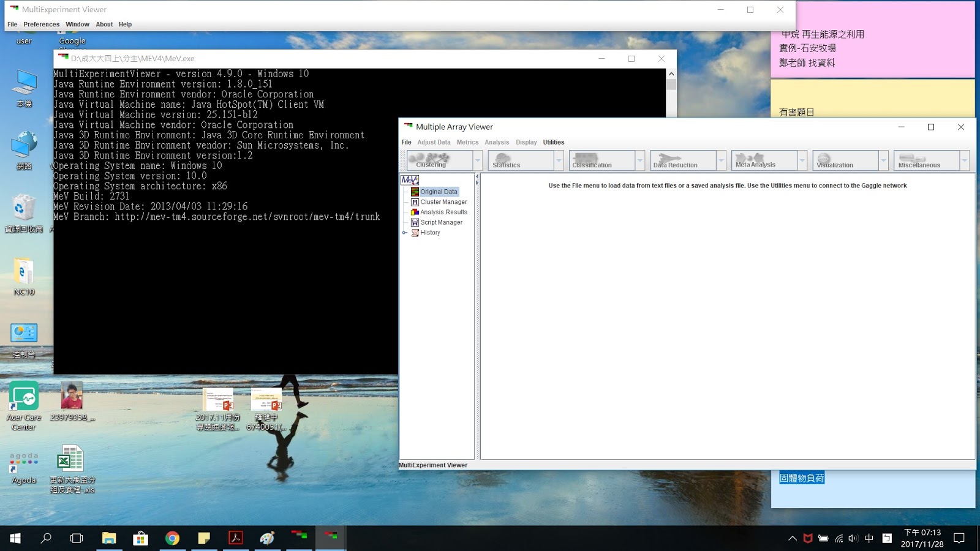Open Google Chrome from the taskbar
This screenshot has width=980, height=551.
(x=172, y=538)
